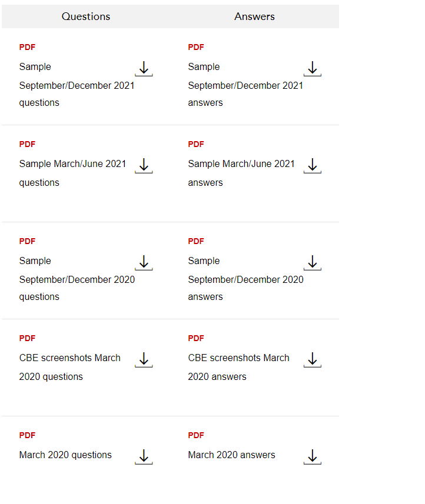Open CBE screenshots March 2020 questions link
Viewport: 425px width, 504px height.
click(70, 367)
